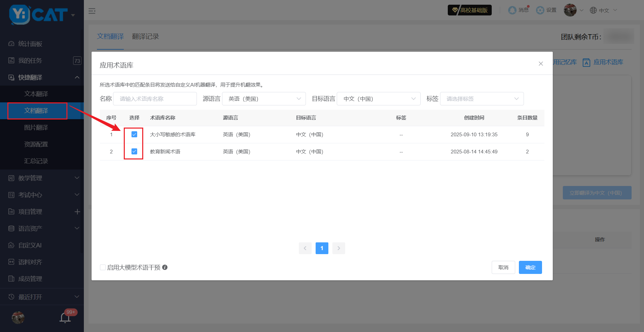
Task: Open the 标签 tag selection dropdown
Action: [482, 99]
